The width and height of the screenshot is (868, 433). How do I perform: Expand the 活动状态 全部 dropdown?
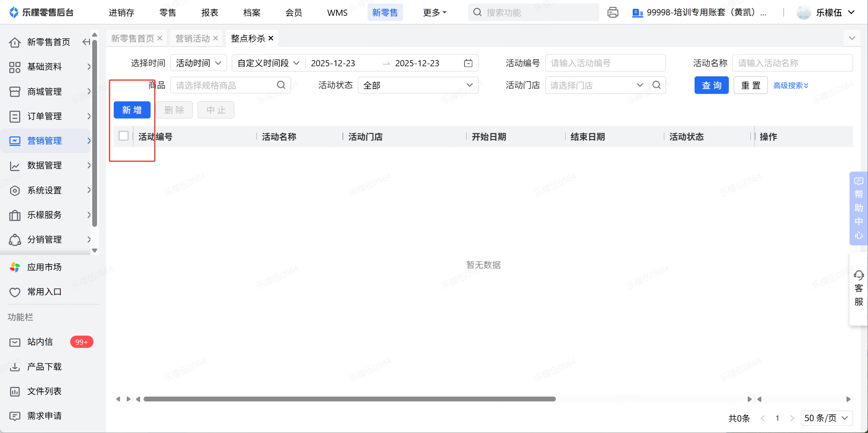[x=418, y=85]
